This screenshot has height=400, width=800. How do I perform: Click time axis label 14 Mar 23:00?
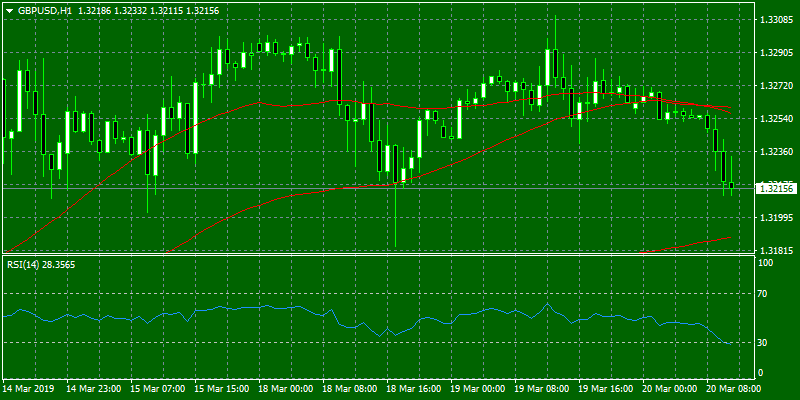(x=93, y=388)
